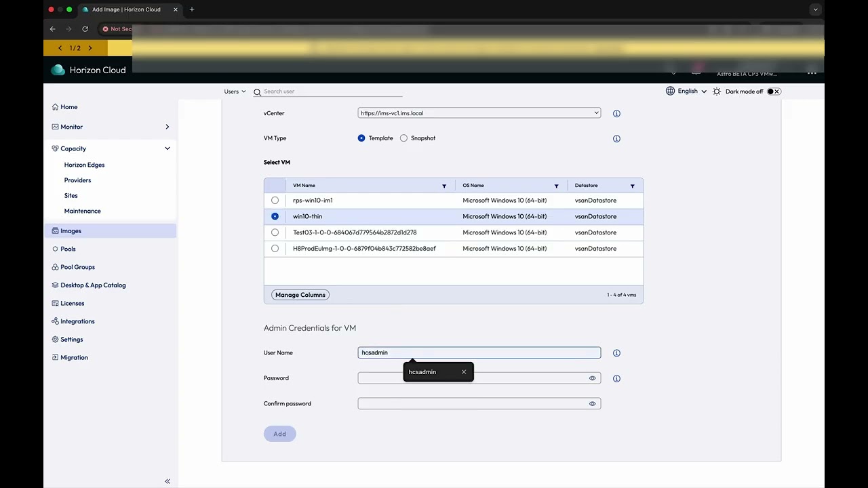This screenshot has height=488, width=868.
Task: Reload the browser page
Action: (85, 29)
